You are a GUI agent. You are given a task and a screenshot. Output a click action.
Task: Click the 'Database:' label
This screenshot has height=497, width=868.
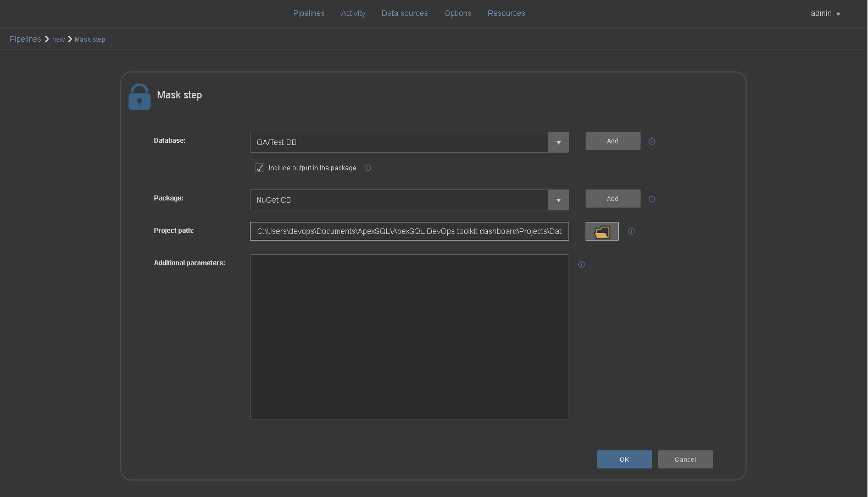pos(170,141)
